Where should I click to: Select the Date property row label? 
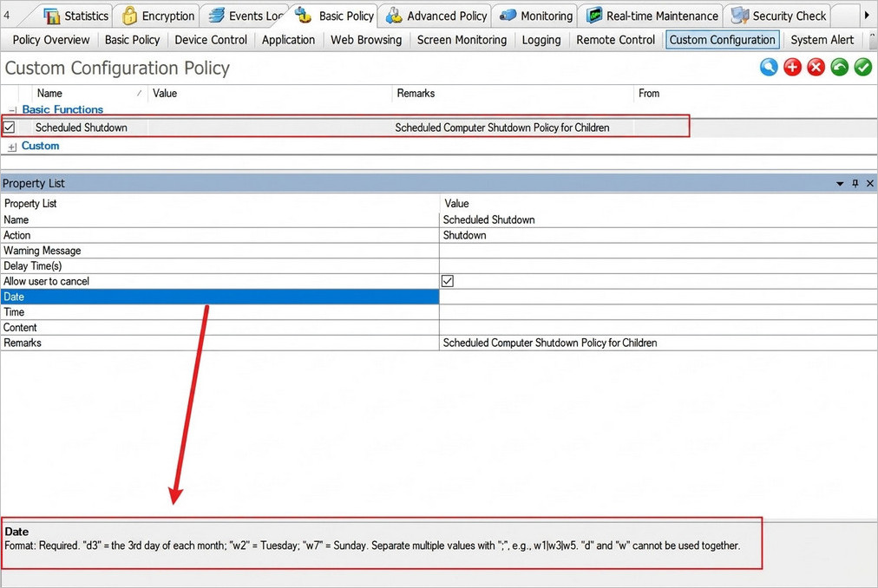tap(219, 297)
